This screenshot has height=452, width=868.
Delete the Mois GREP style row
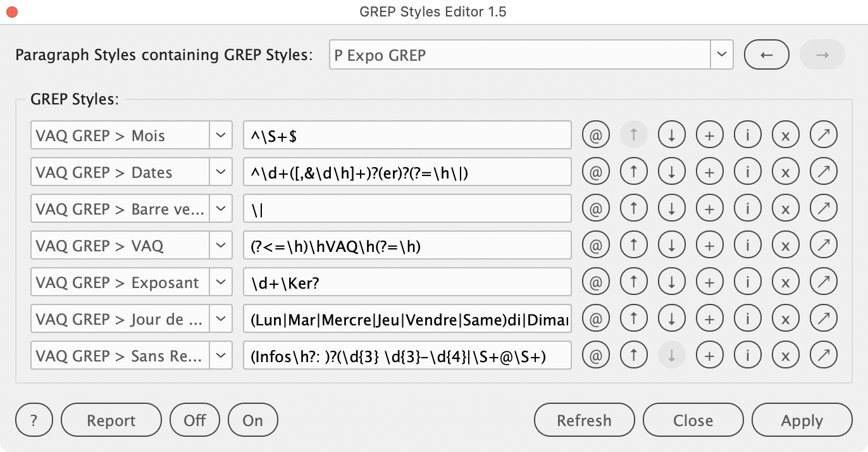coord(785,135)
